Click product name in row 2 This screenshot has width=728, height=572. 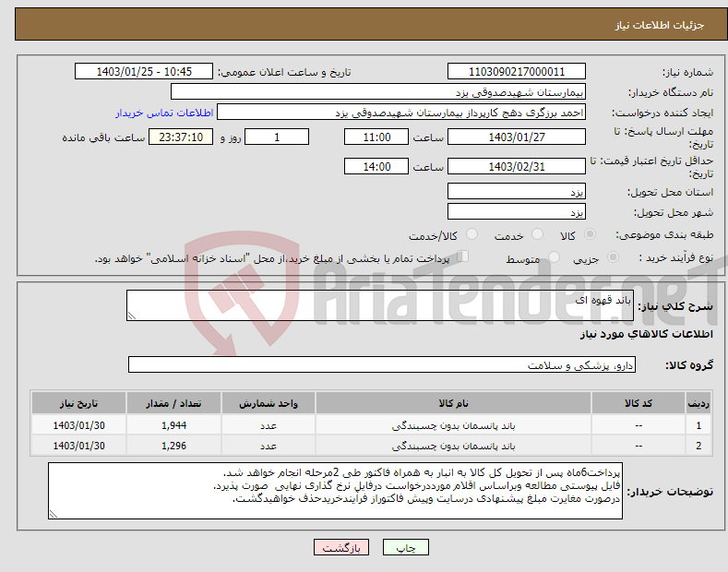click(x=454, y=446)
